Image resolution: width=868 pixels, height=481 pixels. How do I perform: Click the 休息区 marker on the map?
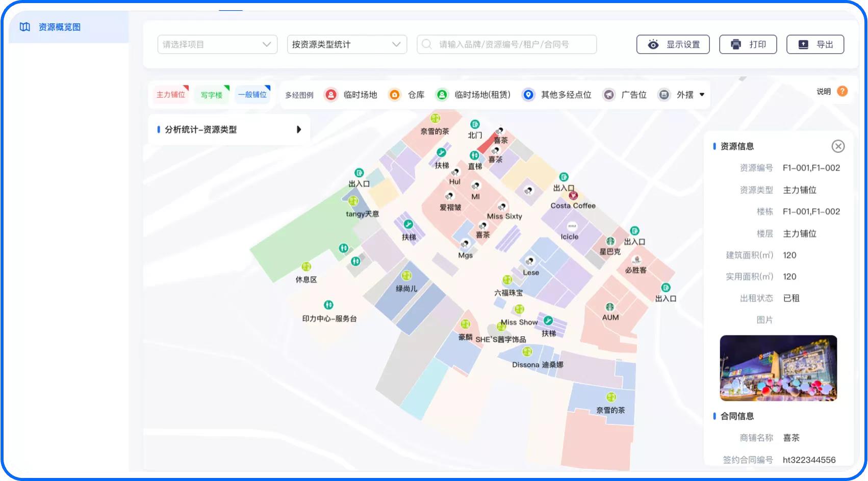307,266
